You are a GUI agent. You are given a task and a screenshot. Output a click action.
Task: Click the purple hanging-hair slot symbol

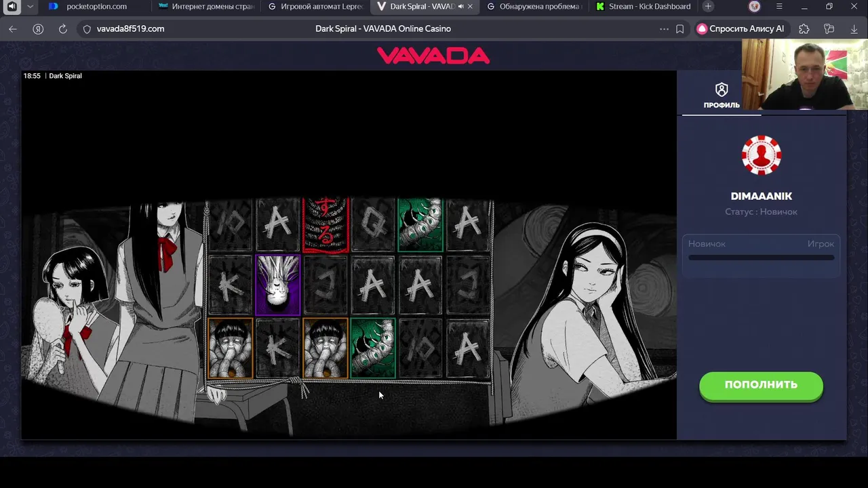(277, 285)
